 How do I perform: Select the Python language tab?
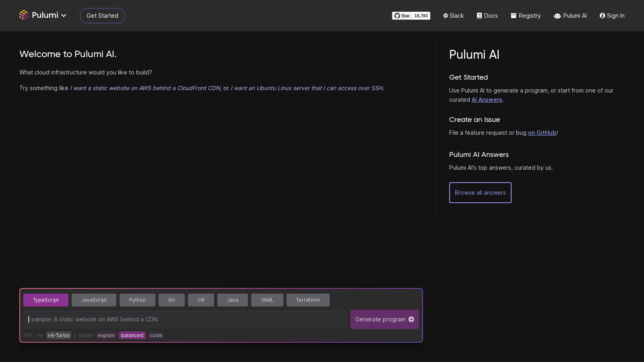137,300
